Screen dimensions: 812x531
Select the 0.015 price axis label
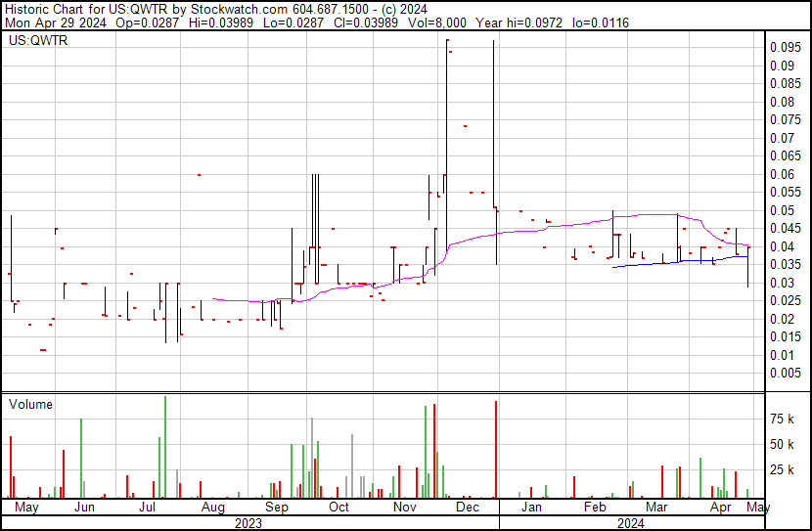point(786,337)
